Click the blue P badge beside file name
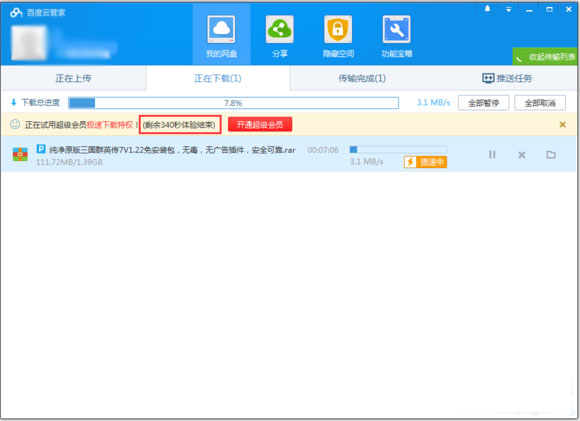Viewport: 580px width, 421px height. [x=41, y=149]
